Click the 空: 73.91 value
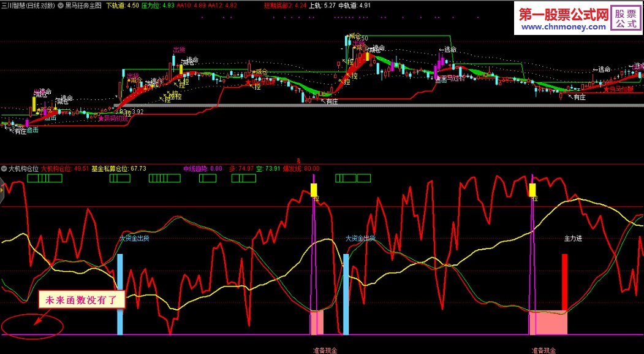The image size is (644, 354). click(268, 169)
